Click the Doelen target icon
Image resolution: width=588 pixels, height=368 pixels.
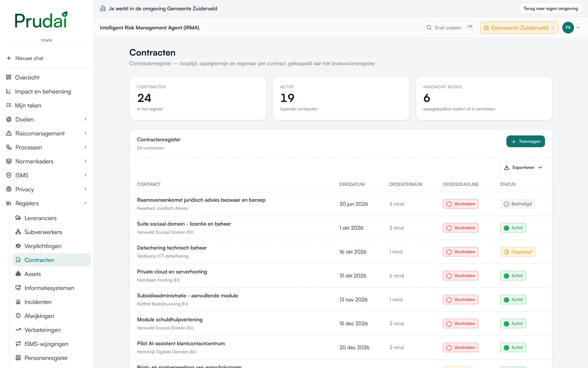tap(9, 119)
